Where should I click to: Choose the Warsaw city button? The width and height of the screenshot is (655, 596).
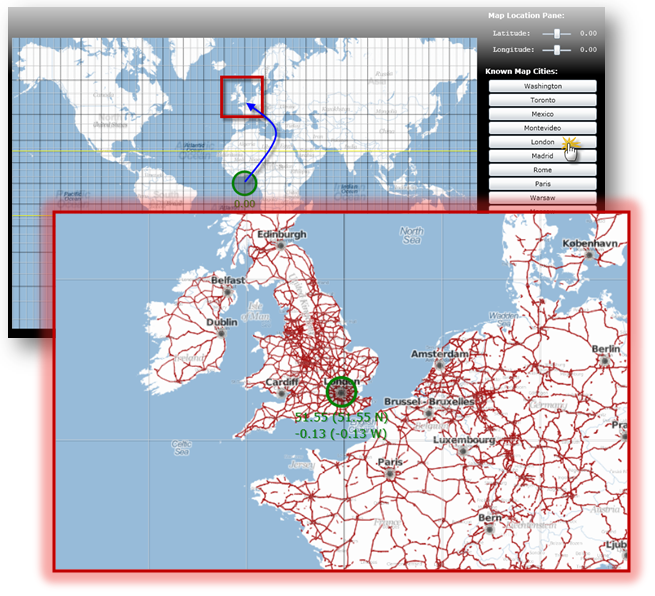tap(543, 198)
